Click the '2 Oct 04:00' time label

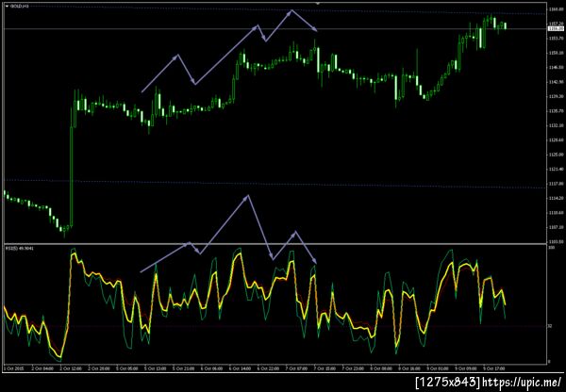tap(43, 369)
